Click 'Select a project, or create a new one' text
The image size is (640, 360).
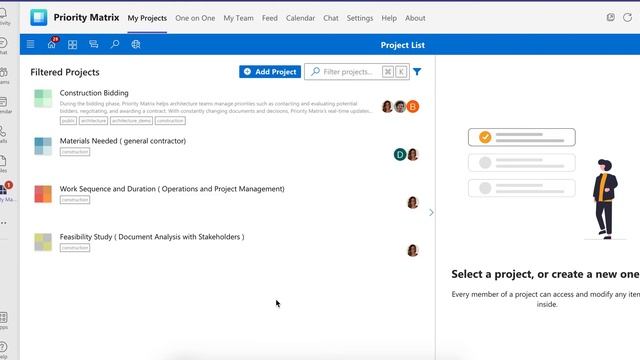click(x=545, y=274)
